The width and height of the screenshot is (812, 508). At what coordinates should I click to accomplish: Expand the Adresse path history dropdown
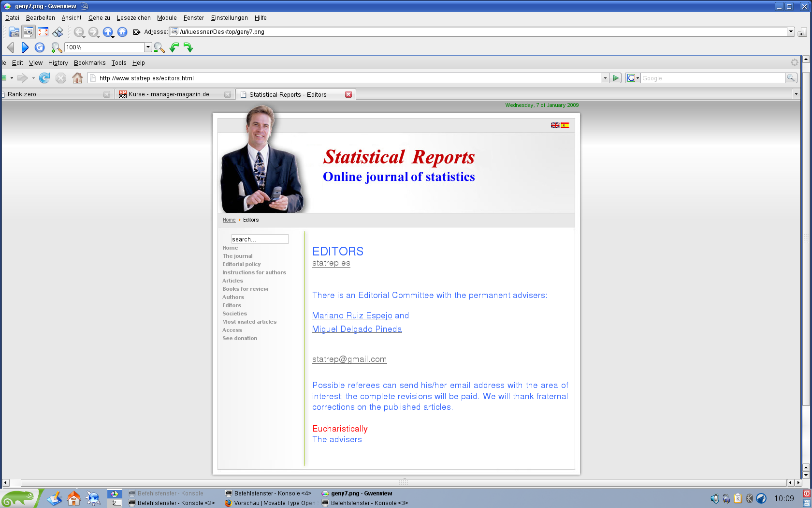791,32
